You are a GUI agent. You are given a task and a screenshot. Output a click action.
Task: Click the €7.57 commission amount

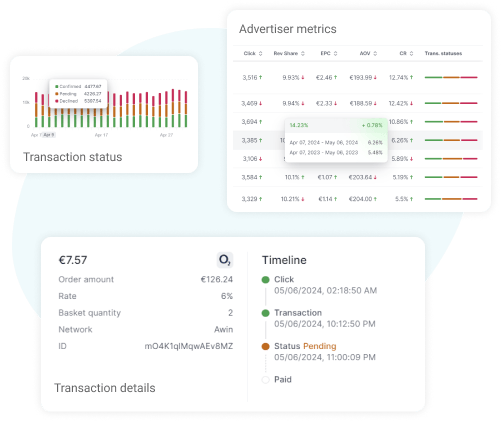click(73, 260)
